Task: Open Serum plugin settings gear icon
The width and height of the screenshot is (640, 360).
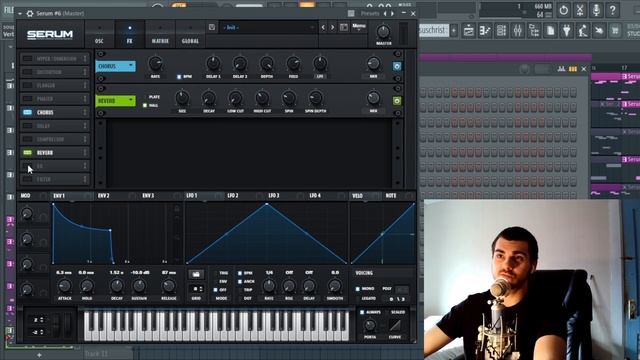Action: coord(30,13)
